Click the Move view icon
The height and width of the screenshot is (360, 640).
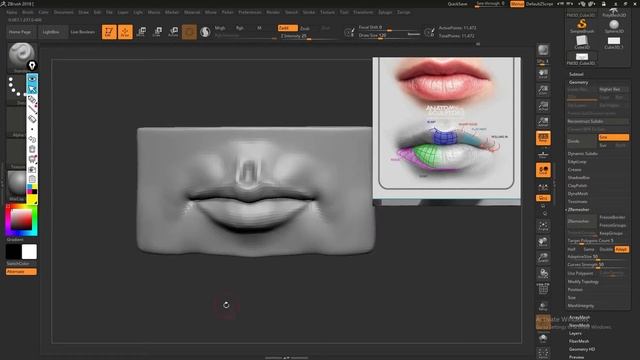point(543,242)
